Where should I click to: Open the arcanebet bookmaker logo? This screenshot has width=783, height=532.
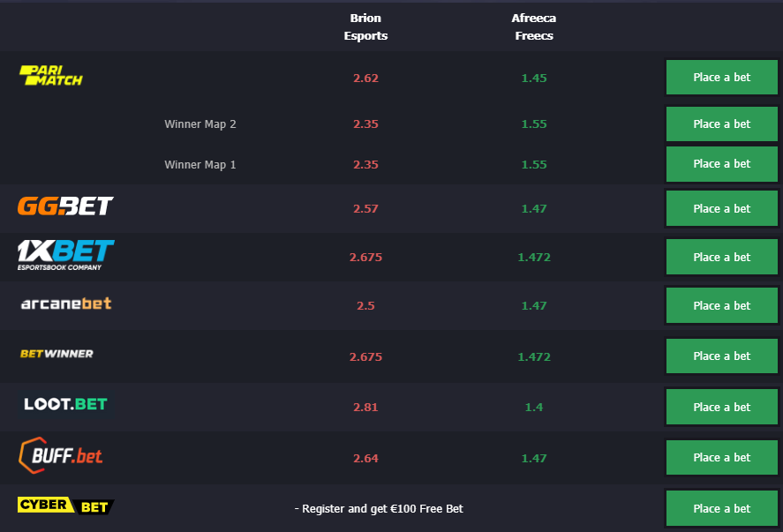[x=66, y=303]
